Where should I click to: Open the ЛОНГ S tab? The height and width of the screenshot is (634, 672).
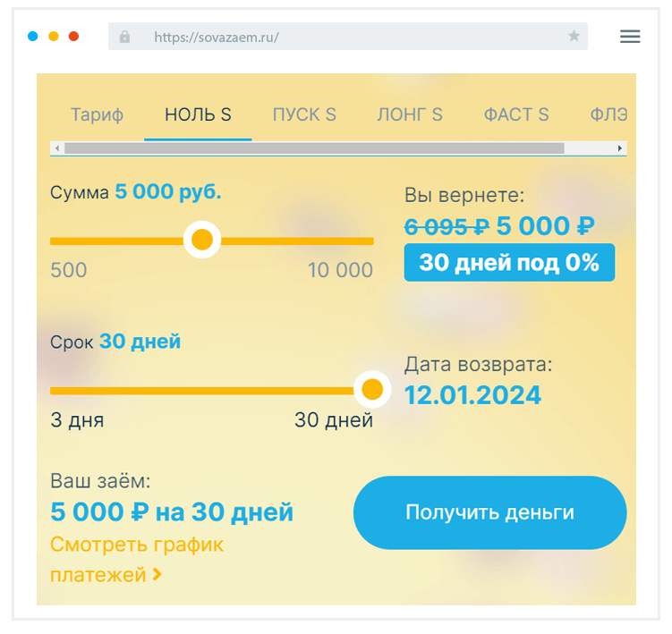pos(410,115)
